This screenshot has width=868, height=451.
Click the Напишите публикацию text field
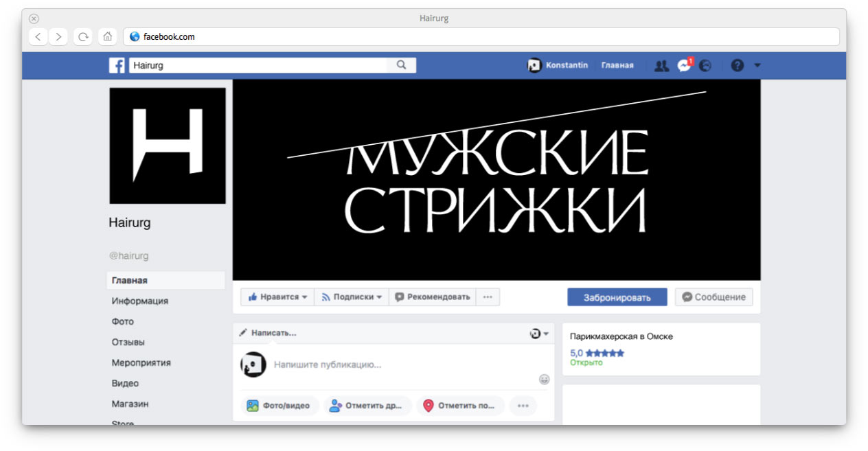coord(398,365)
